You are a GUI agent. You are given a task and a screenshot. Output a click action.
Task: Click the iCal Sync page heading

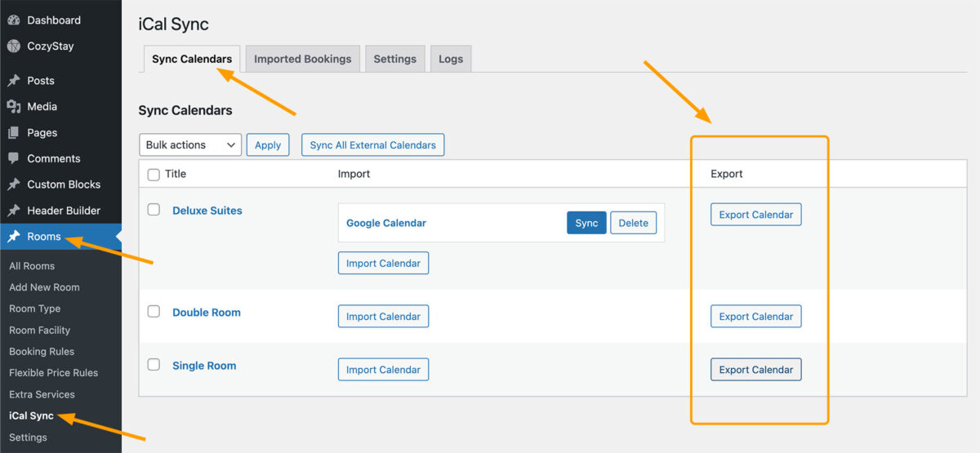tap(173, 24)
